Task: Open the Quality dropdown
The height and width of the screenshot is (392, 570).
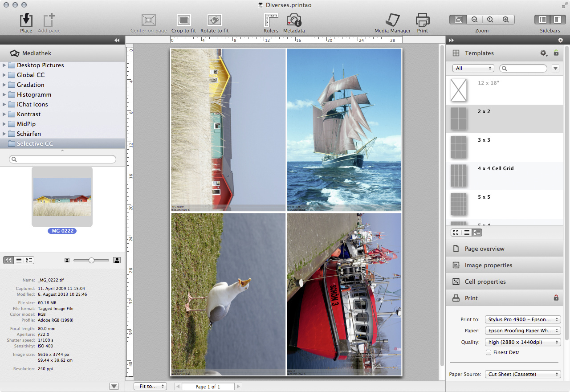Action: click(523, 342)
